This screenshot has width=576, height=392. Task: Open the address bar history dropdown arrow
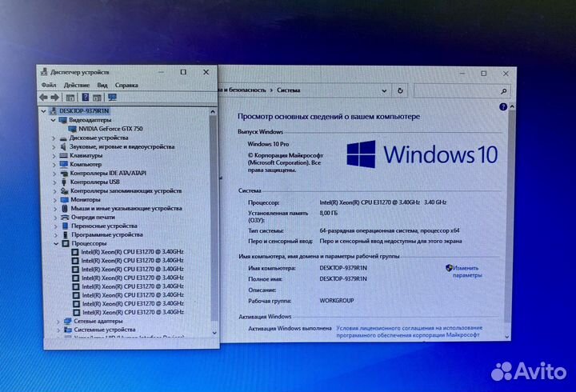384,90
